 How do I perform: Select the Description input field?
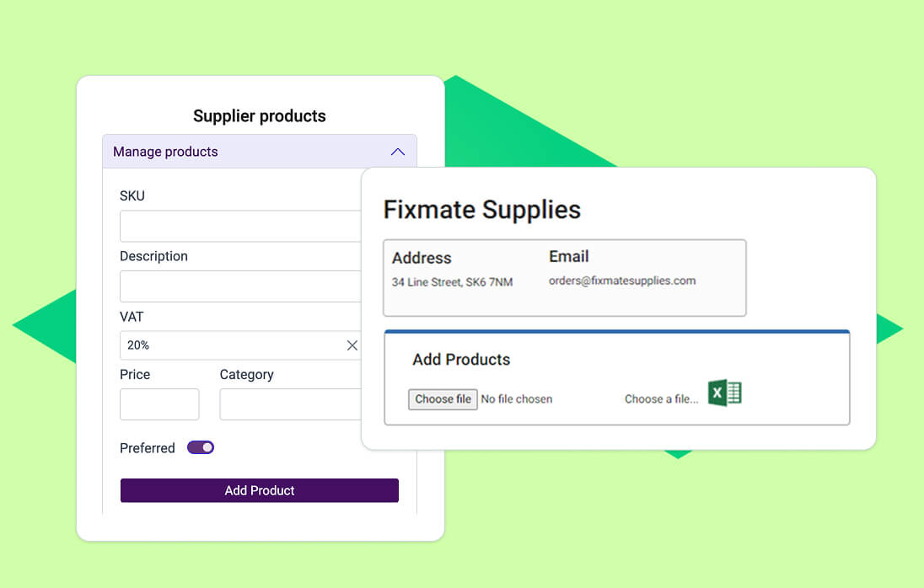(x=239, y=286)
